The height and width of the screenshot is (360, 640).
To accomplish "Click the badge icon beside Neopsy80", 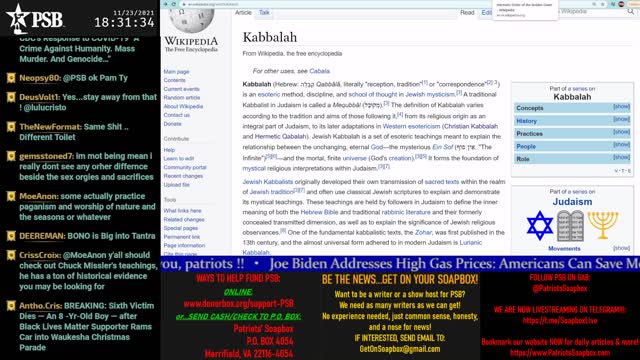I will (x=11, y=78).
